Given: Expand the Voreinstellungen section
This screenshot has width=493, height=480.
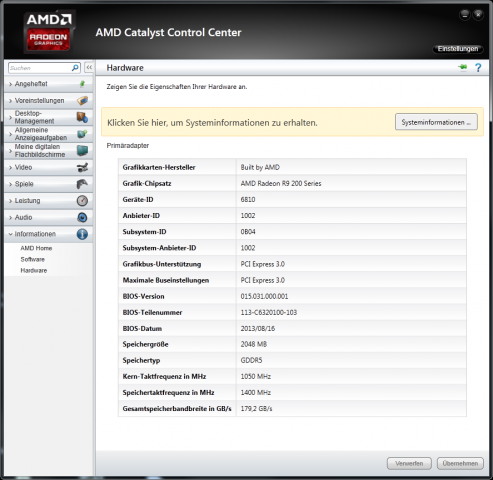Looking at the screenshot, I should click(x=49, y=101).
